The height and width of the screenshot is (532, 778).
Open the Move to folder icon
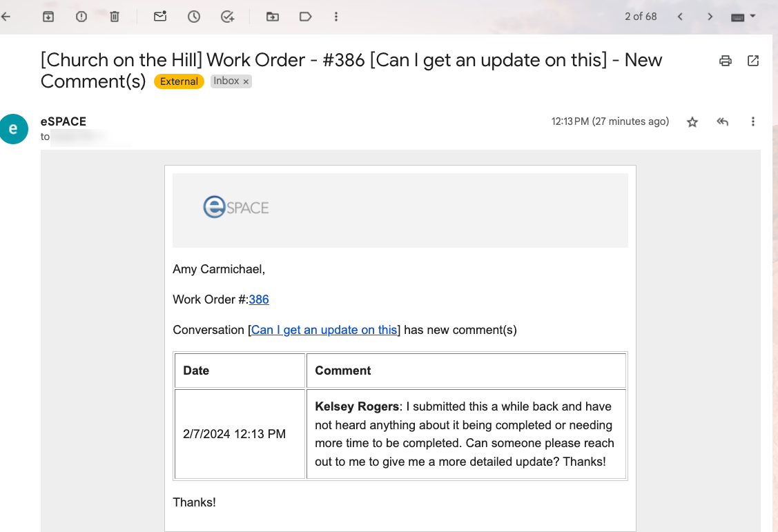point(273,17)
